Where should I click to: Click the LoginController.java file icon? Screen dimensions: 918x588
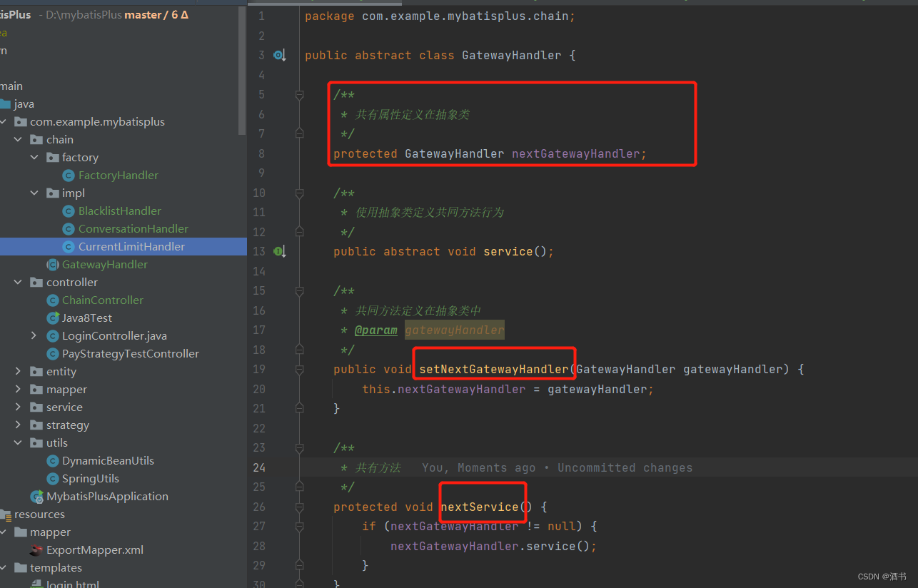[52, 336]
